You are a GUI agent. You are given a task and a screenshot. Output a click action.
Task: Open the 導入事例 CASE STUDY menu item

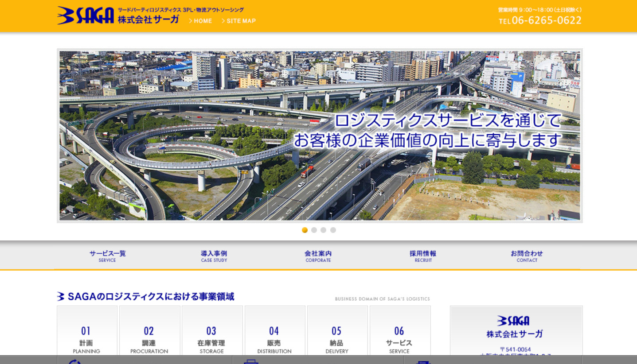(214, 256)
